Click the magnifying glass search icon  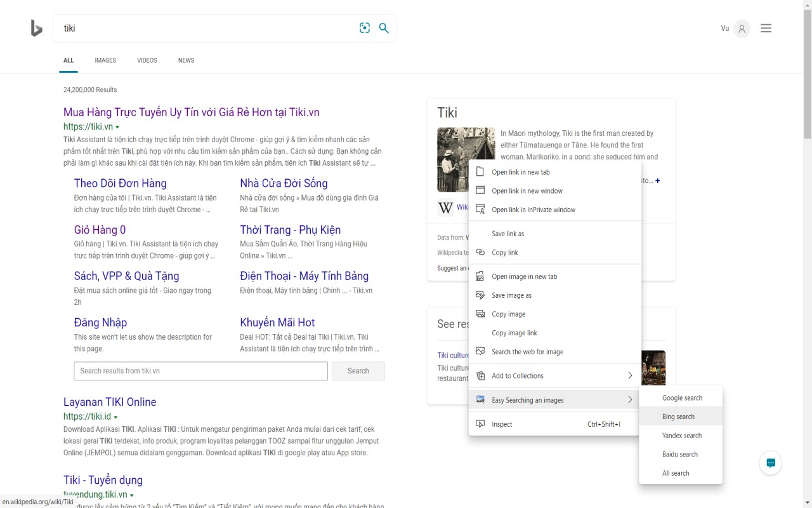click(x=384, y=28)
